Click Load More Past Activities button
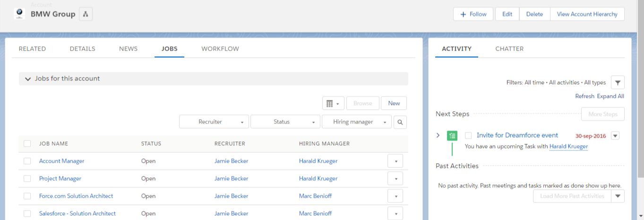The width and height of the screenshot is (644, 220). [x=572, y=196]
